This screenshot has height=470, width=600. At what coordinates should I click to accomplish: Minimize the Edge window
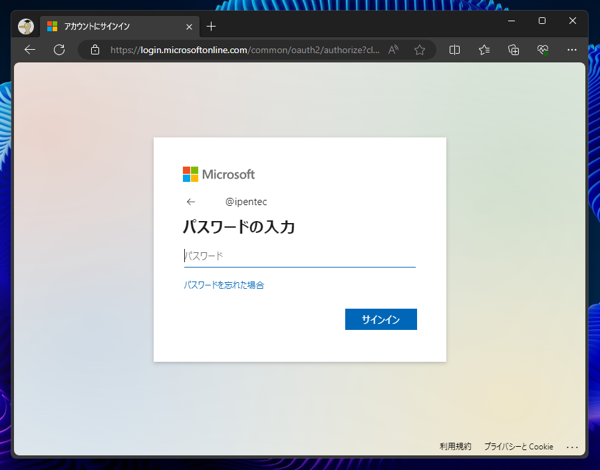pyautogui.click(x=512, y=21)
